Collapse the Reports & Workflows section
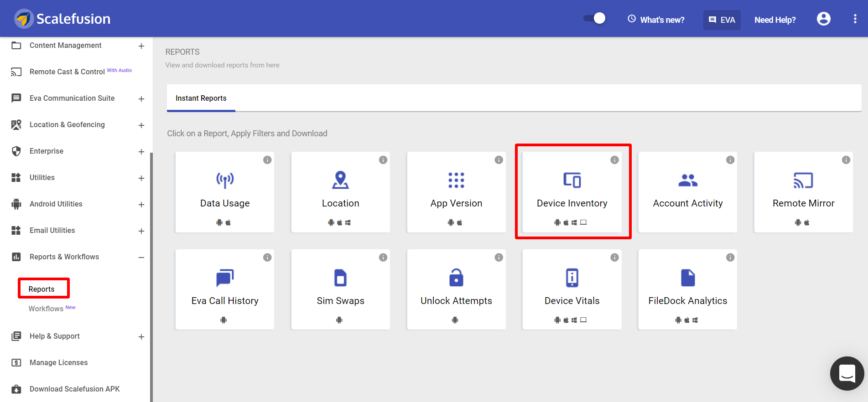Viewport: 868px width, 402px height. click(141, 258)
